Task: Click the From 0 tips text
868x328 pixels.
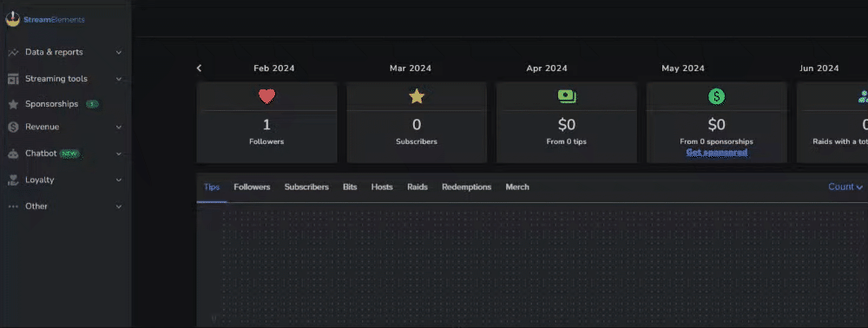Action: 566,141
